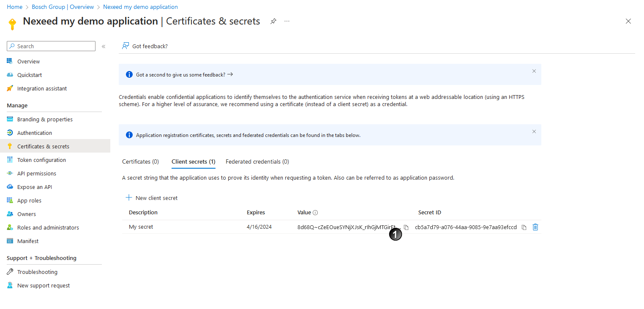Dismiss the feedback info banner
Screen dimensions: 644x309
(534, 71)
